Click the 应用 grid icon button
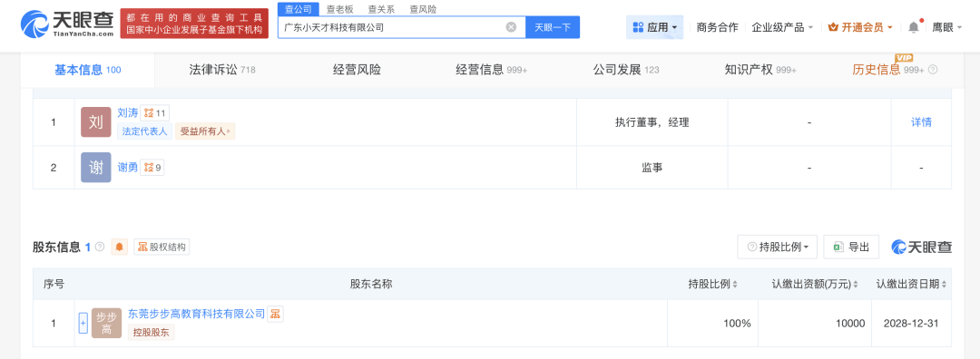 (654, 27)
